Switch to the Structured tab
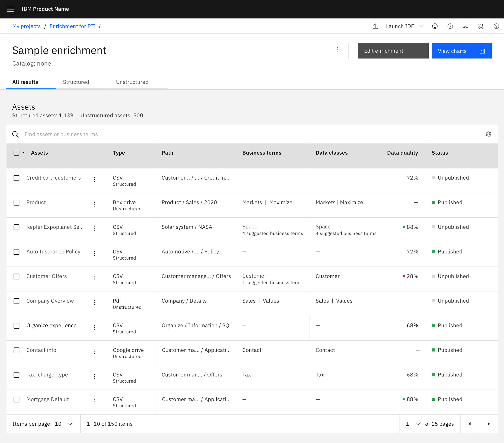This screenshot has height=443, width=504. [x=76, y=82]
